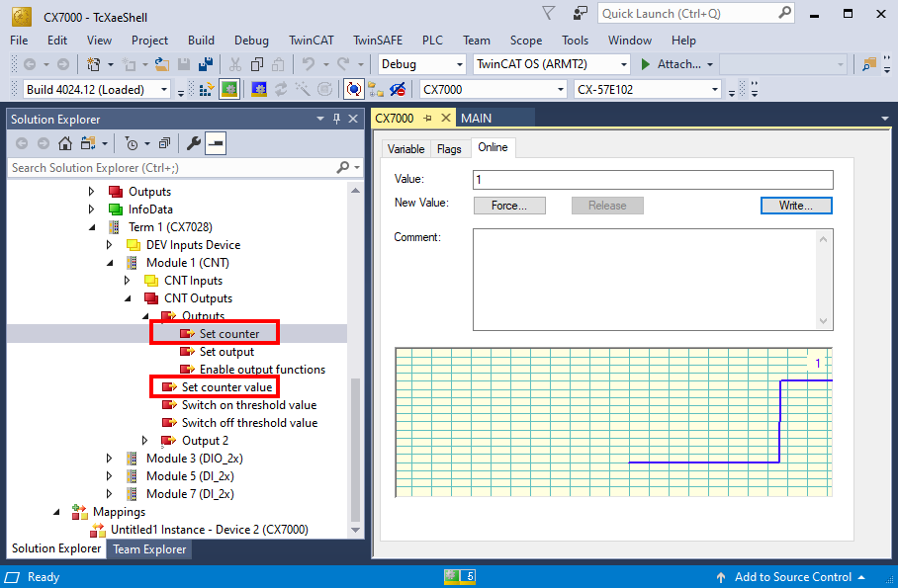Toggle auto-hide pin on Solution Explorer panel
This screenshot has width=898, height=588.
[336, 119]
